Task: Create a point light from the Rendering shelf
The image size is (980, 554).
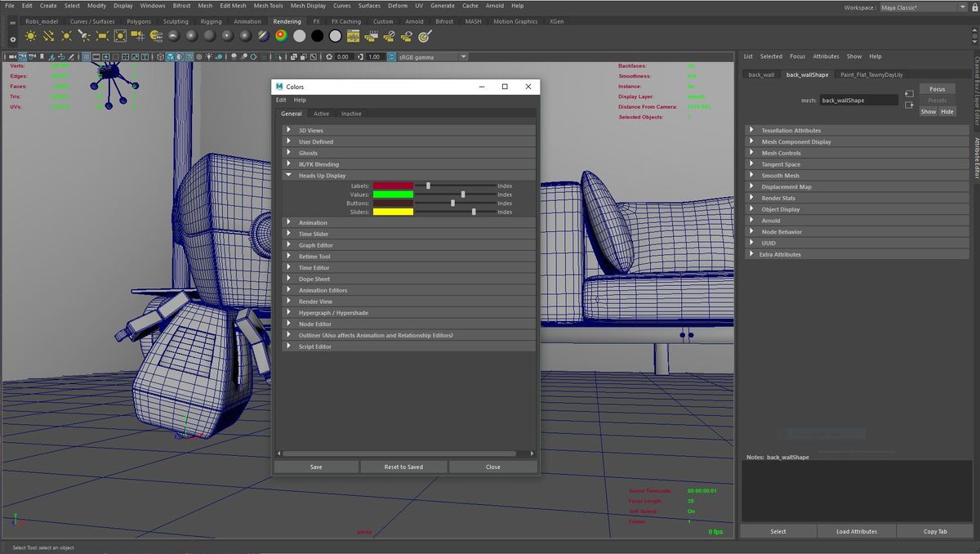Action: (x=65, y=35)
